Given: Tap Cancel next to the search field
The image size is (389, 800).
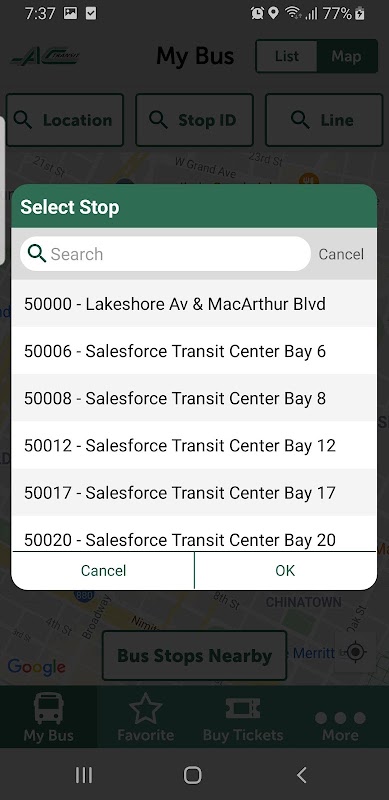Looking at the screenshot, I should coord(341,254).
